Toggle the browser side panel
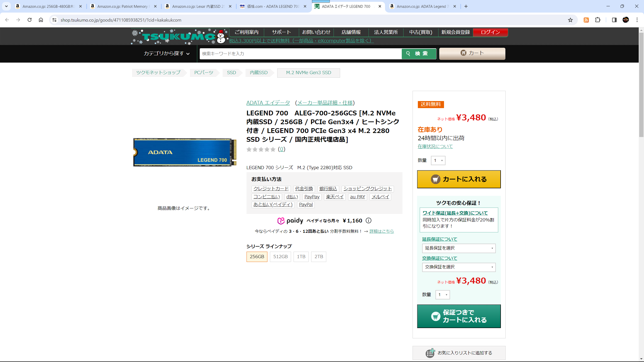This screenshot has width=644, height=362. 614,20
